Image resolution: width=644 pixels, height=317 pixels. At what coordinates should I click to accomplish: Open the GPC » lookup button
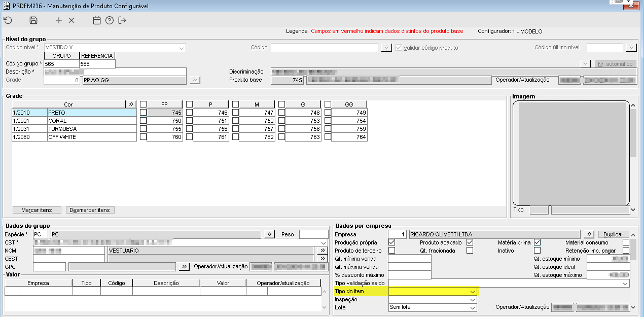tap(185, 267)
